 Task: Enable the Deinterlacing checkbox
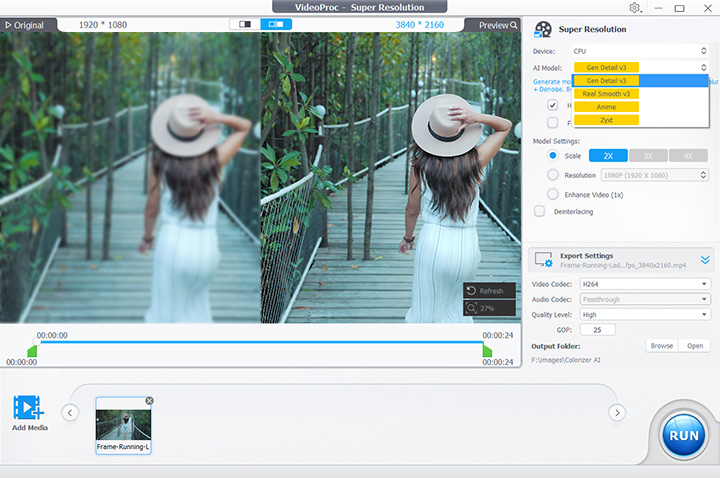pyautogui.click(x=540, y=211)
